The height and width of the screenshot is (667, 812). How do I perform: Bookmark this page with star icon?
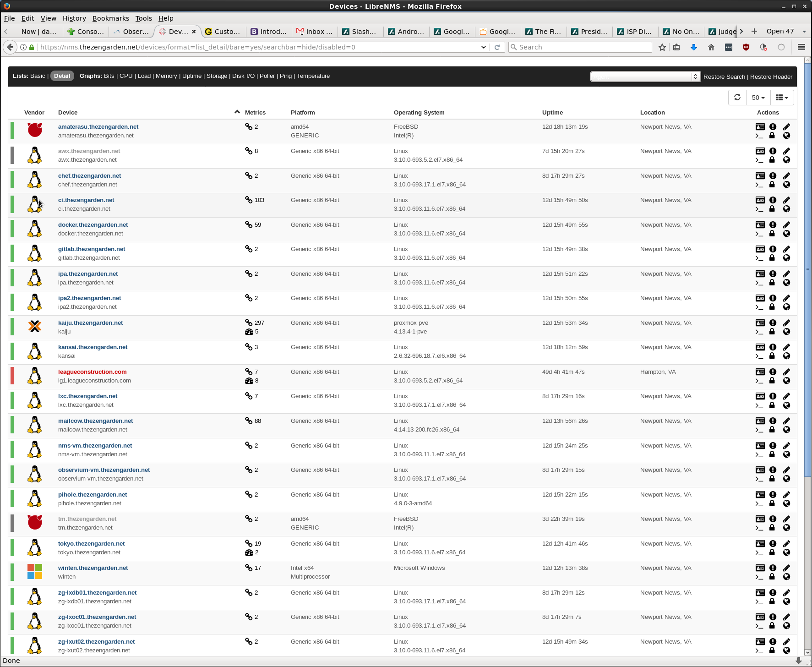tap(662, 47)
